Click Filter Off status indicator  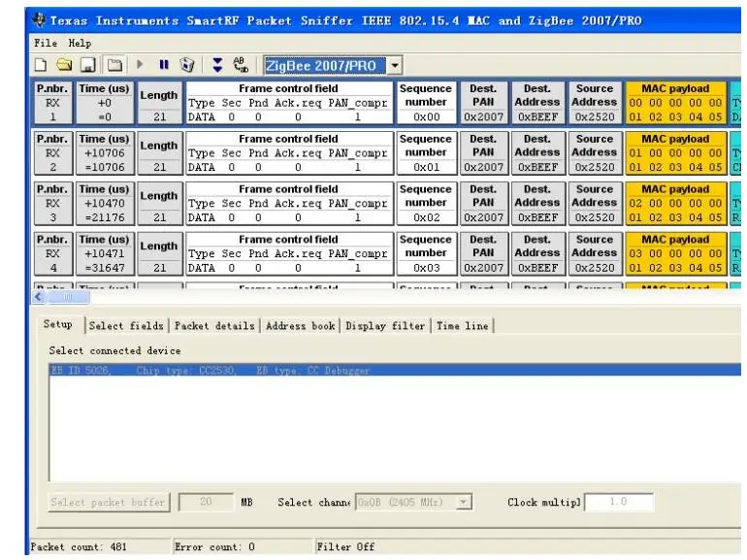click(345, 546)
